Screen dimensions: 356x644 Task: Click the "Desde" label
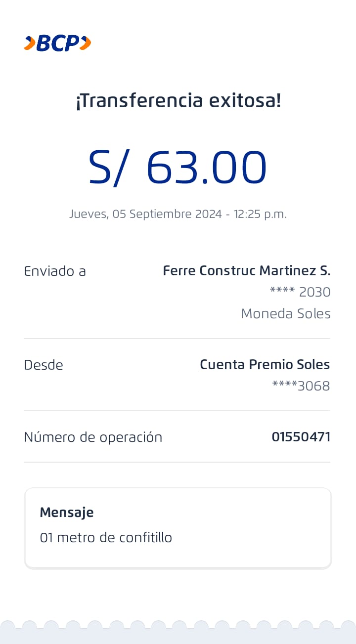pyautogui.click(x=44, y=365)
